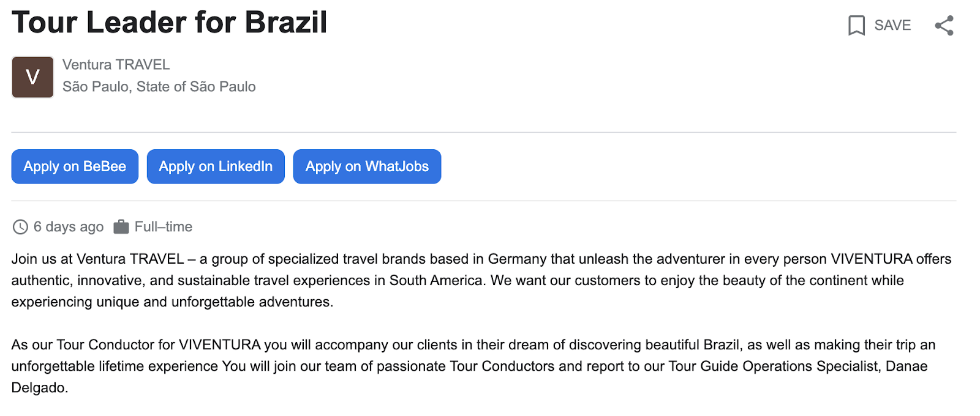Click the clock posted-time icon
Viewport: 980px width, 416px height.
pos(20,227)
